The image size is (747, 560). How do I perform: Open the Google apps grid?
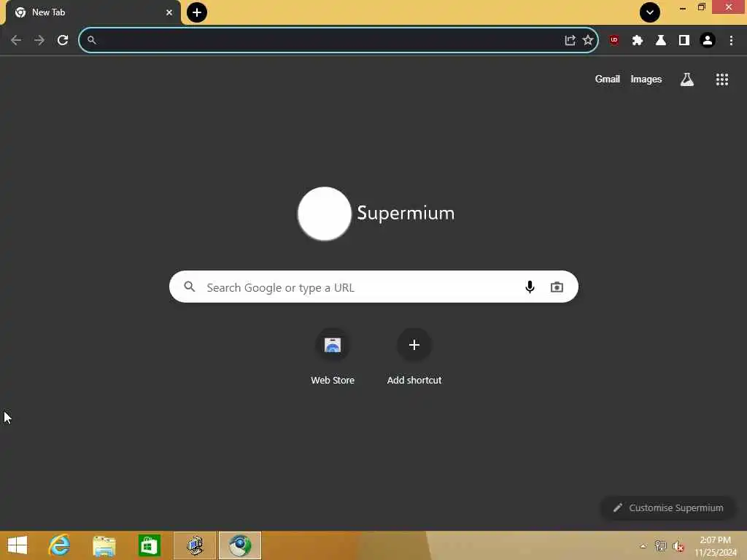721,79
